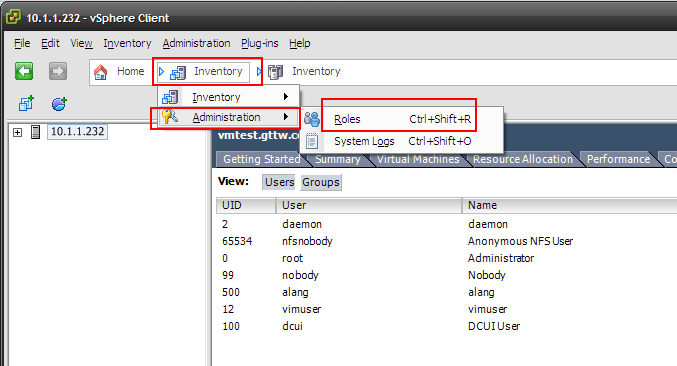Screen dimensions: 677x366
Task: Select the dcui user row
Action: [x=446, y=326]
